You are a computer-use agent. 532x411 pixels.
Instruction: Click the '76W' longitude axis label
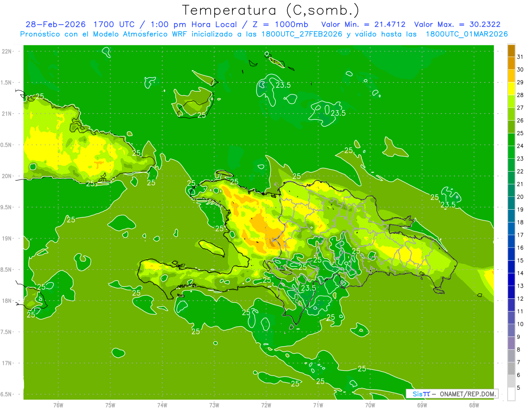click(58, 405)
